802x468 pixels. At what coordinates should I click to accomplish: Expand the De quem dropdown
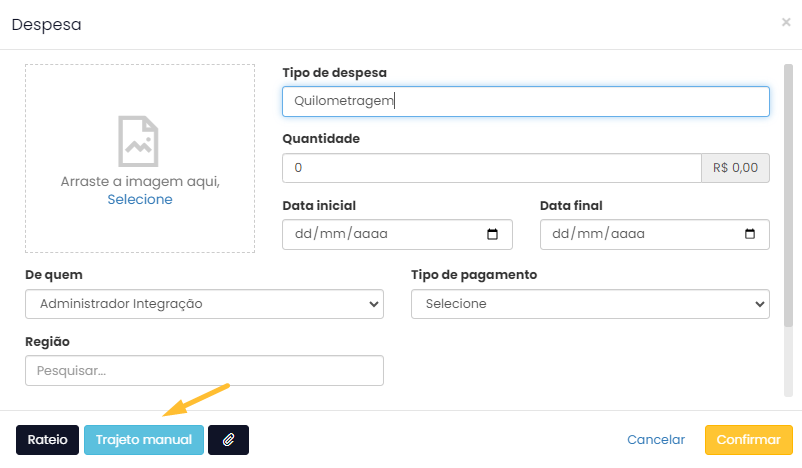point(204,304)
